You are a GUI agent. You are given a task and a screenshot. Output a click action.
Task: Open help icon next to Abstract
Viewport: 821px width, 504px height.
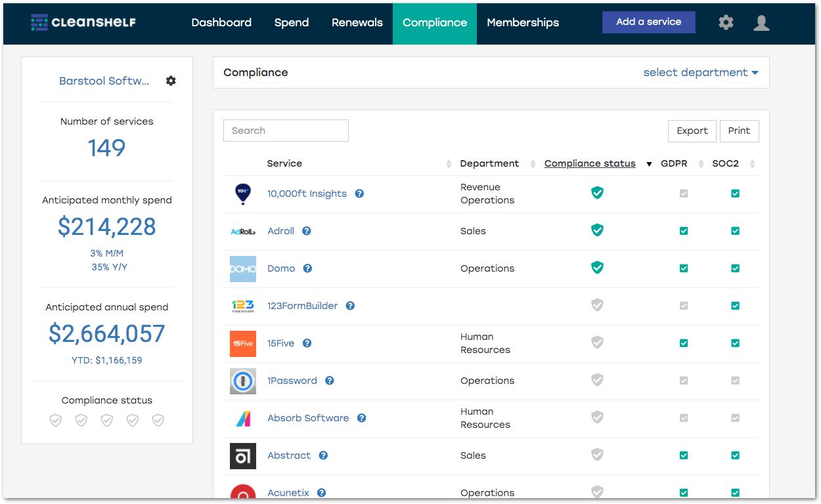tap(323, 455)
